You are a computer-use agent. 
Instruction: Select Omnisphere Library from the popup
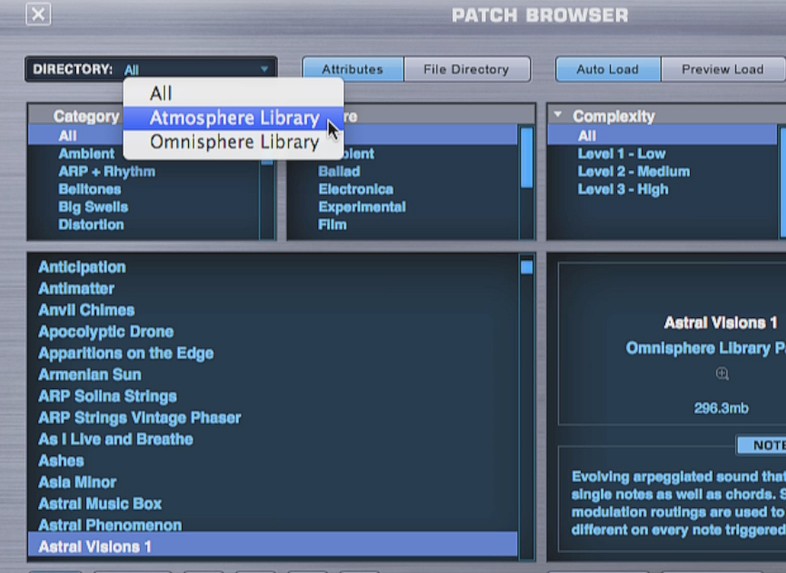point(234,142)
